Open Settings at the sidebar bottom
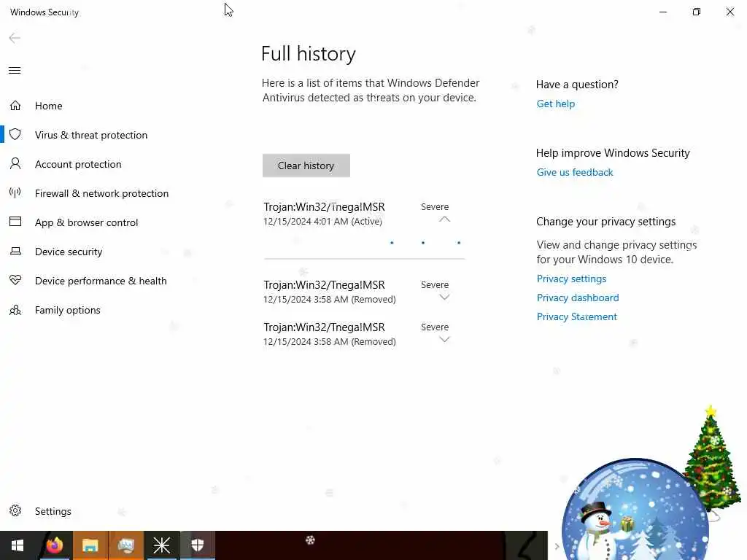 [x=53, y=511]
